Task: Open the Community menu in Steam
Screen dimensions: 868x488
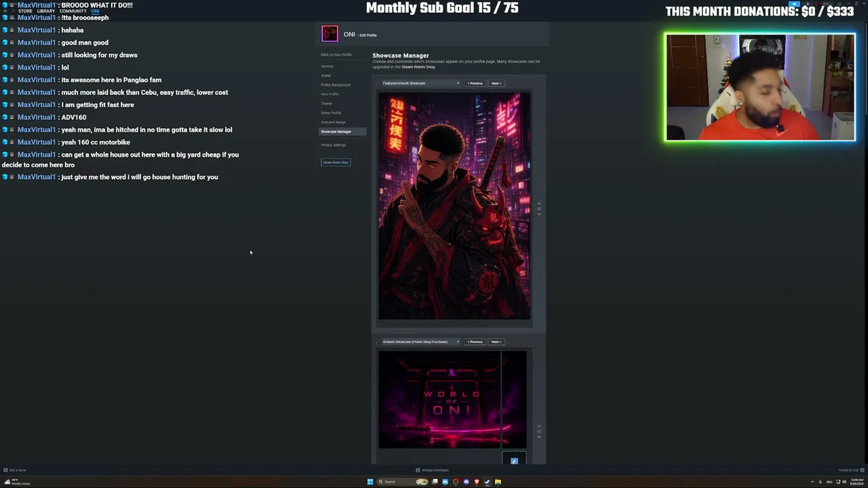Action: [x=73, y=12]
